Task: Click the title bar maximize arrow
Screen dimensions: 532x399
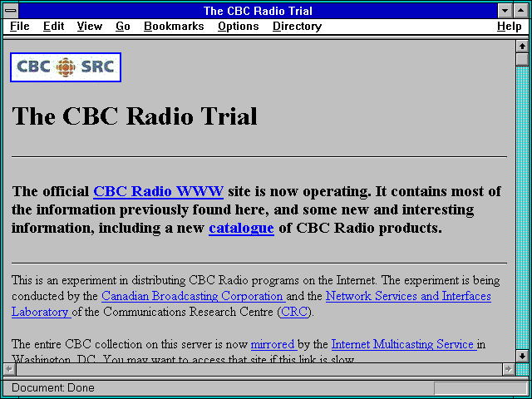Action: pos(521,11)
